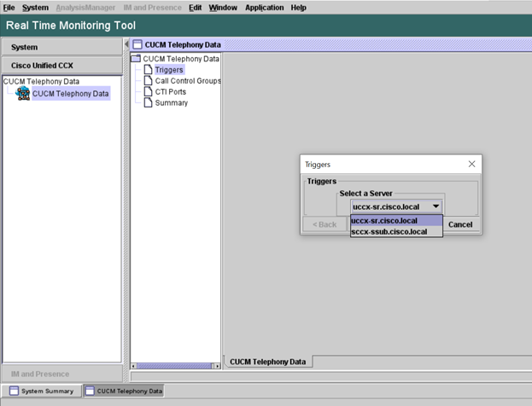Select CUCM Telephony Data item in left tree
The image size is (532, 406).
tap(71, 94)
